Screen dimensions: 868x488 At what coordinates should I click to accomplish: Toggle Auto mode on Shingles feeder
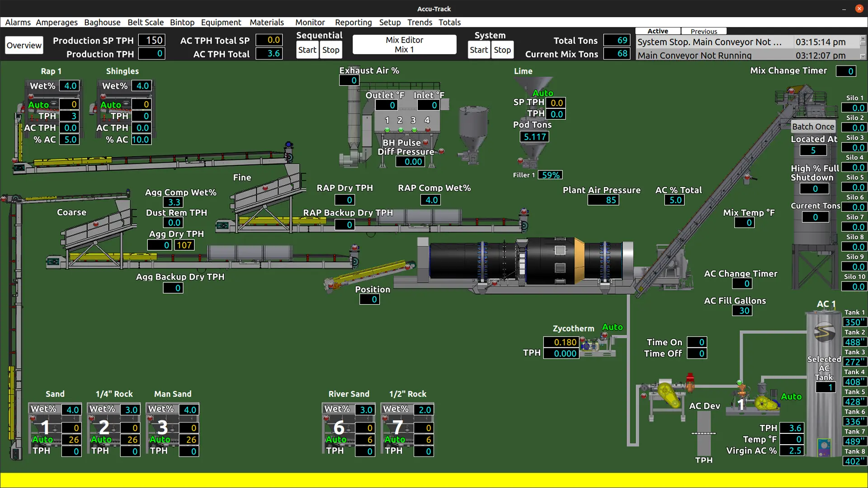111,104
